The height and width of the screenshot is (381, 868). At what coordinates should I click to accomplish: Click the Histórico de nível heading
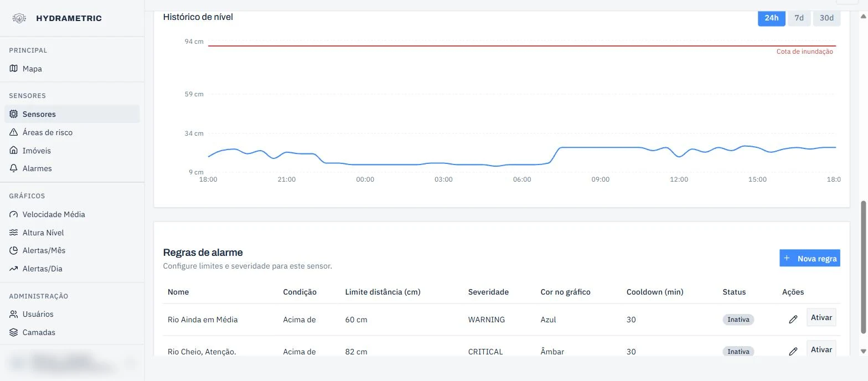[198, 17]
